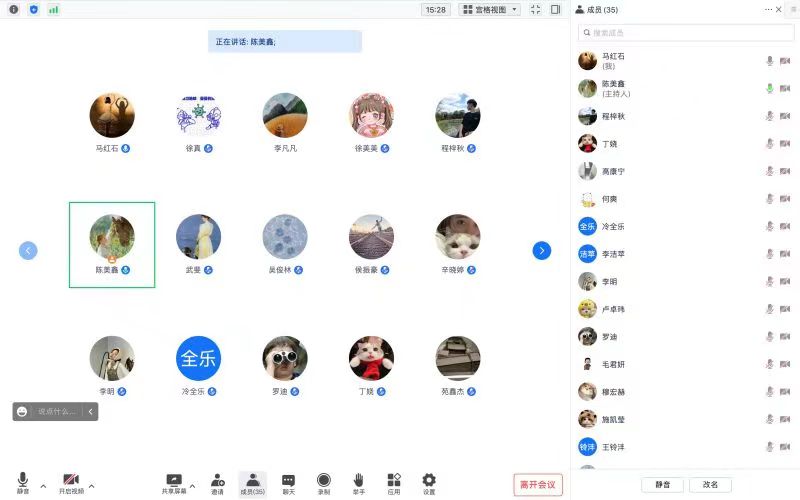This screenshot has height=500, width=800.
Task: Go to next page of participants with right arrow
Action: [542, 250]
